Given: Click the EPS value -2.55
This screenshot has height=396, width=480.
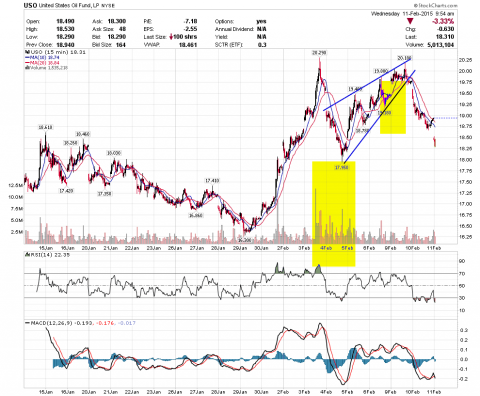Looking at the screenshot, I should tap(190, 29).
